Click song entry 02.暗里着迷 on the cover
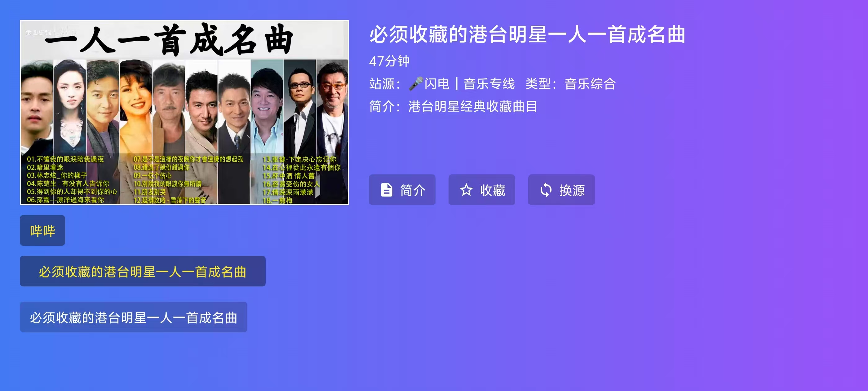The height and width of the screenshot is (391, 868). pyautogui.click(x=45, y=167)
